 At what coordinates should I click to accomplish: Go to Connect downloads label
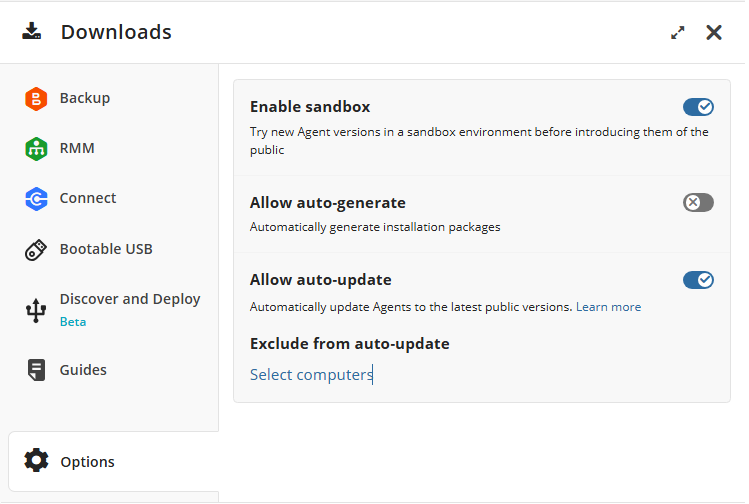point(88,198)
